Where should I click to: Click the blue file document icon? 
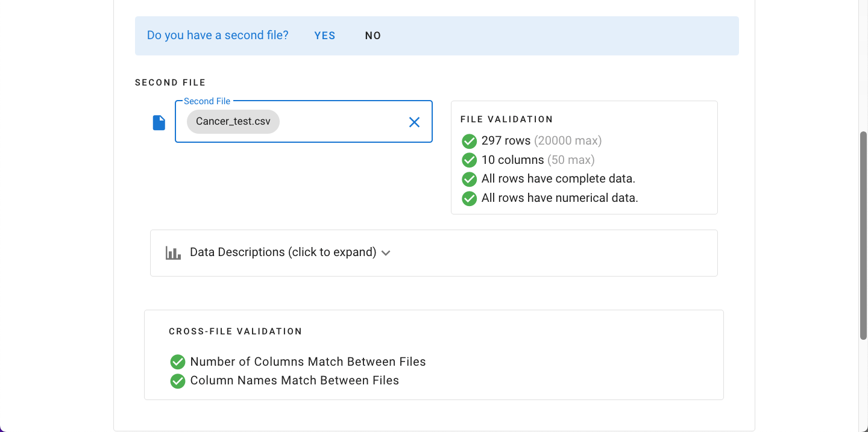pos(159,123)
